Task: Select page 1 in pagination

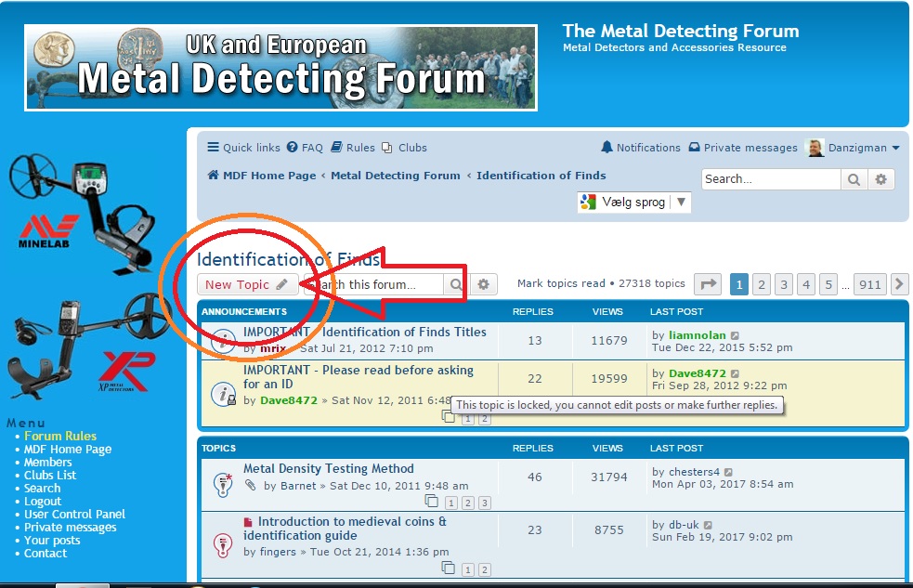Action: pos(739,284)
